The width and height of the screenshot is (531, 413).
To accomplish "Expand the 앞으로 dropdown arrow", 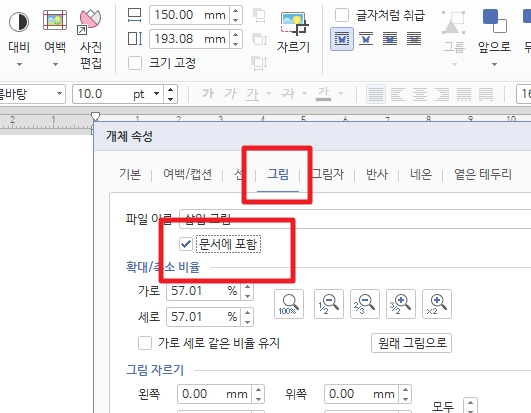I will [494, 64].
